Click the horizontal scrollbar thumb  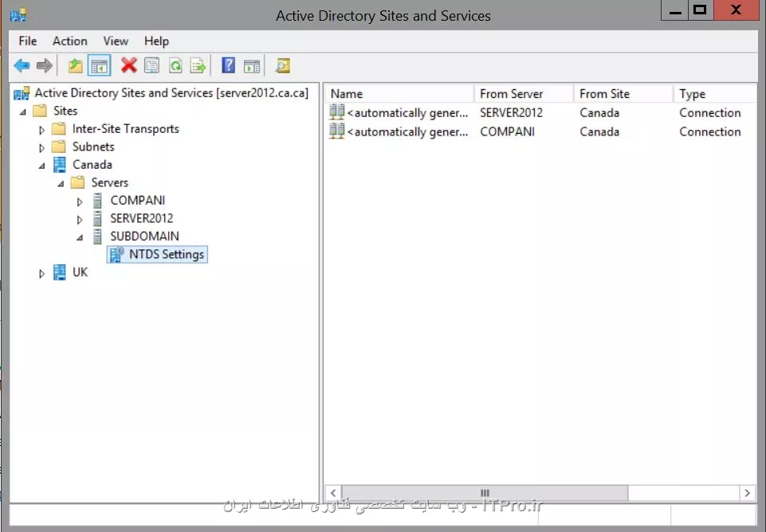485,493
